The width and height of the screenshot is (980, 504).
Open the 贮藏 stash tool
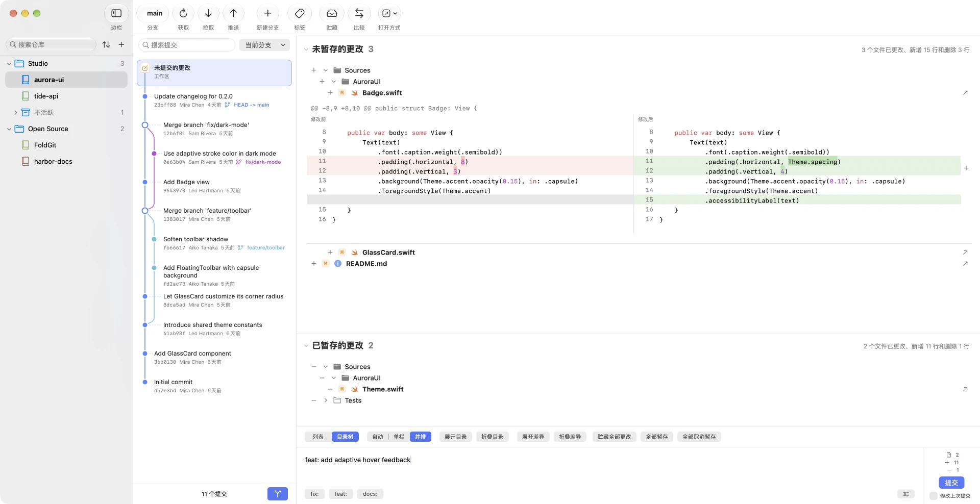tap(332, 13)
